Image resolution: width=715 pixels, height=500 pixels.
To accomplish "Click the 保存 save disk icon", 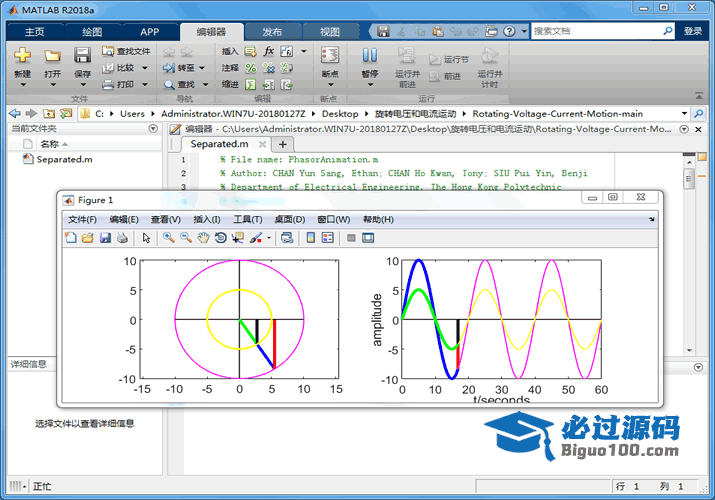I will (x=83, y=56).
